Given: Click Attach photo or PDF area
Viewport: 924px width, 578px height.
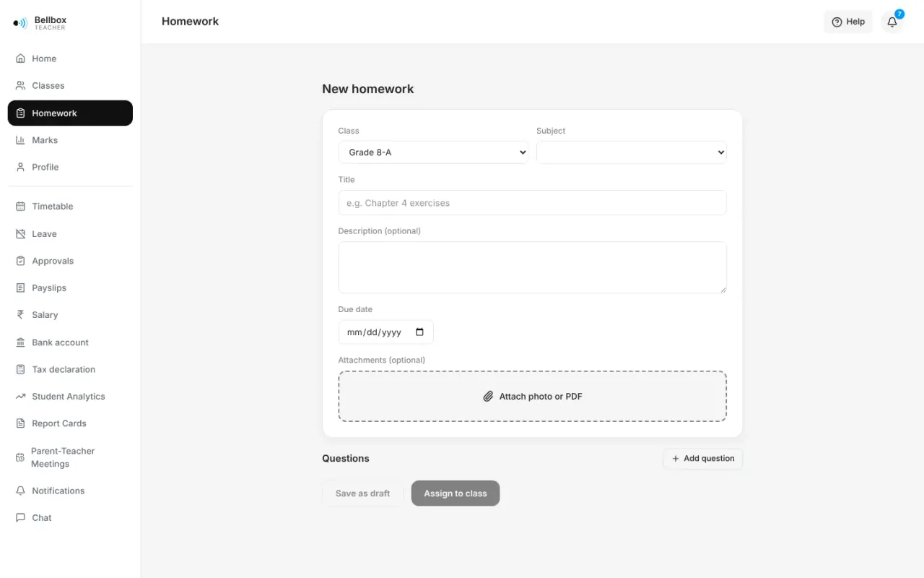Looking at the screenshot, I should point(533,396).
